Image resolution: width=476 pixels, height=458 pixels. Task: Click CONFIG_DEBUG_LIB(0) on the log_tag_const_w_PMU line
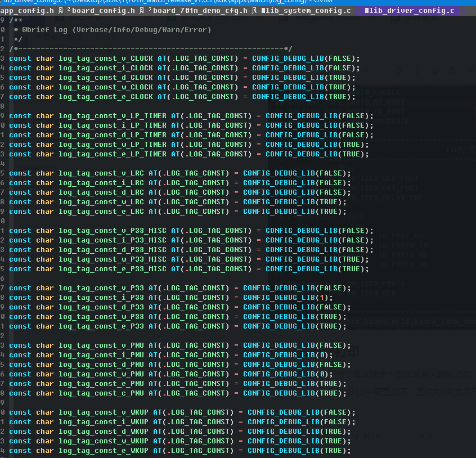click(x=286, y=374)
